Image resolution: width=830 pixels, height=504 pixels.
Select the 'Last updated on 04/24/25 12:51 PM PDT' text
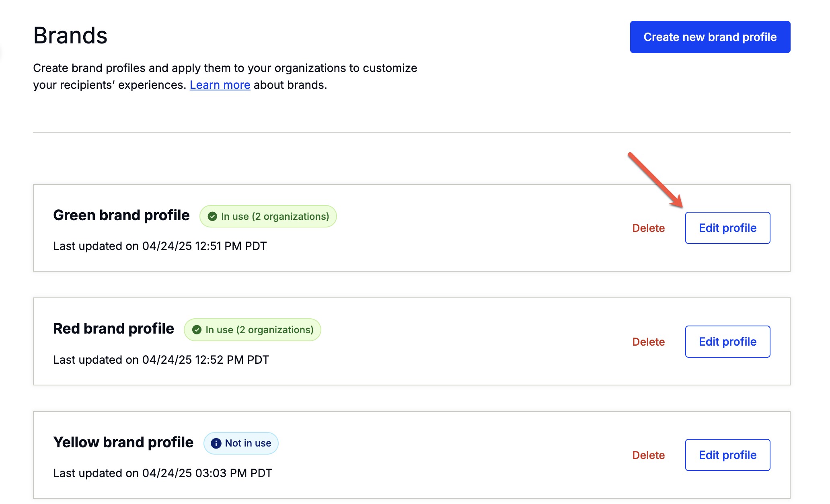click(x=160, y=246)
